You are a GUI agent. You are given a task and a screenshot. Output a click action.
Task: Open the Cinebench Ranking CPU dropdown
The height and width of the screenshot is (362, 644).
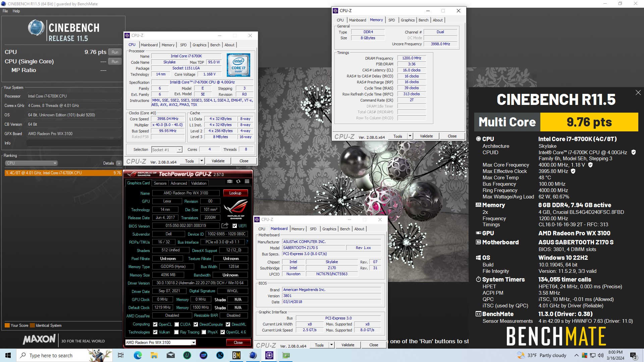(31, 163)
